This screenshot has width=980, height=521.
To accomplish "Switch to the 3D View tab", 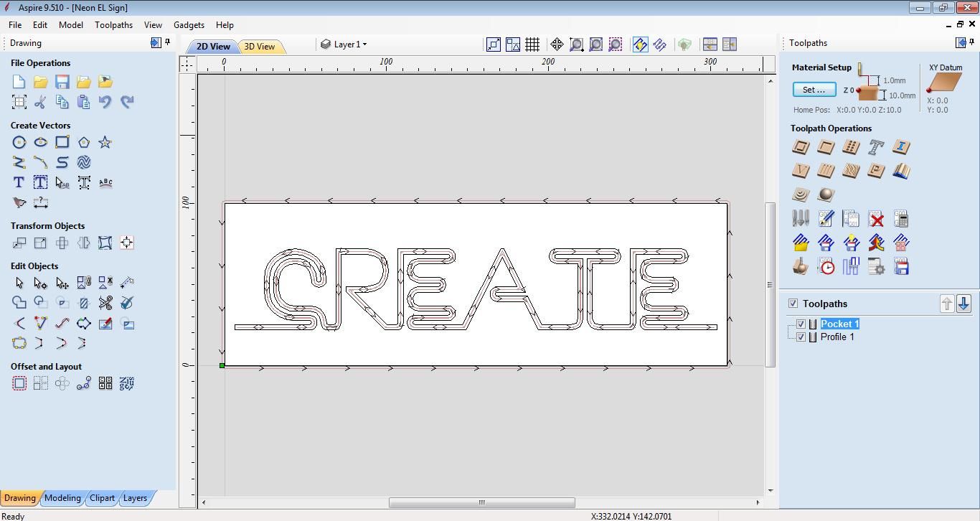I will click(x=261, y=46).
